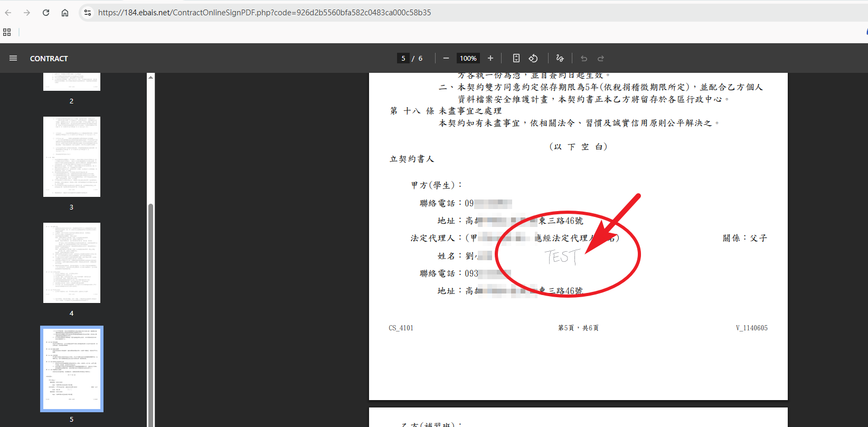Toggle the PDF sidebar menu

coord(13,58)
